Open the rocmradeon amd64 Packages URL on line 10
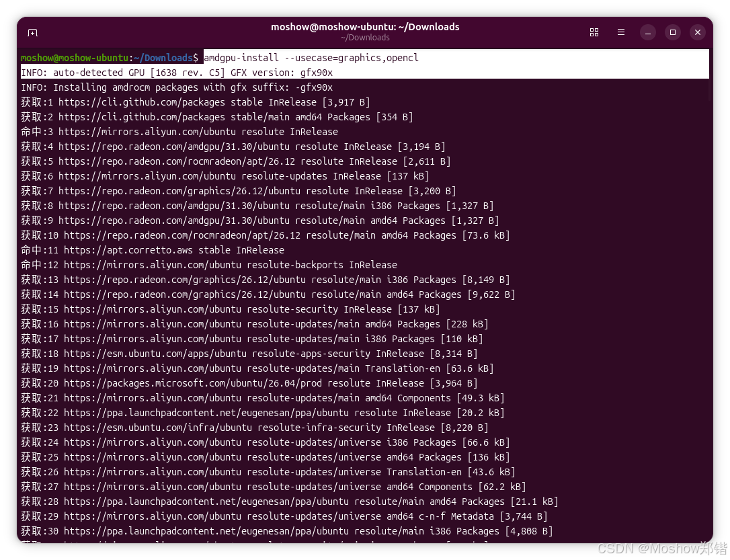The height and width of the screenshot is (560, 730). [x=182, y=235]
